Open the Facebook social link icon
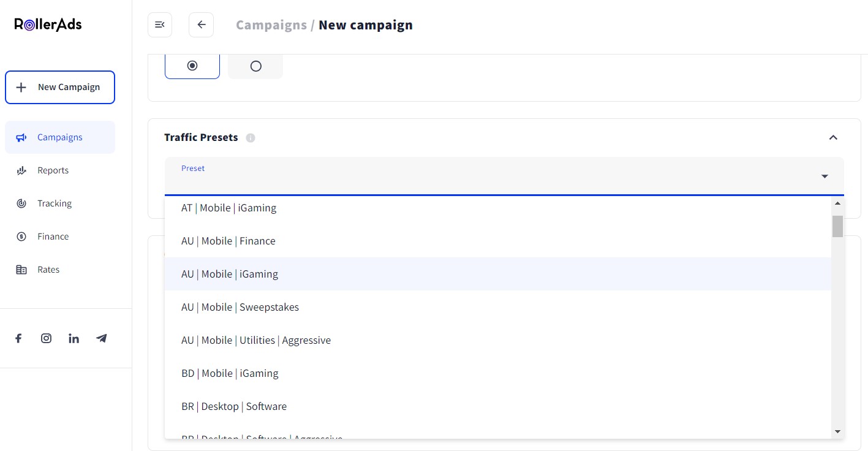Image resolution: width=868 pixels, height=451 pixels. click(x=18, y=338)
